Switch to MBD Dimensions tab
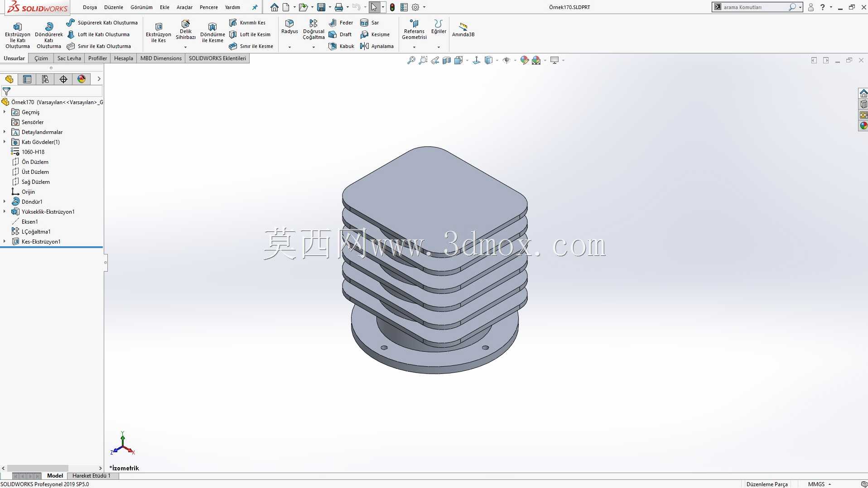This screenshot has width=868, height=488. (x=161, y=58)
